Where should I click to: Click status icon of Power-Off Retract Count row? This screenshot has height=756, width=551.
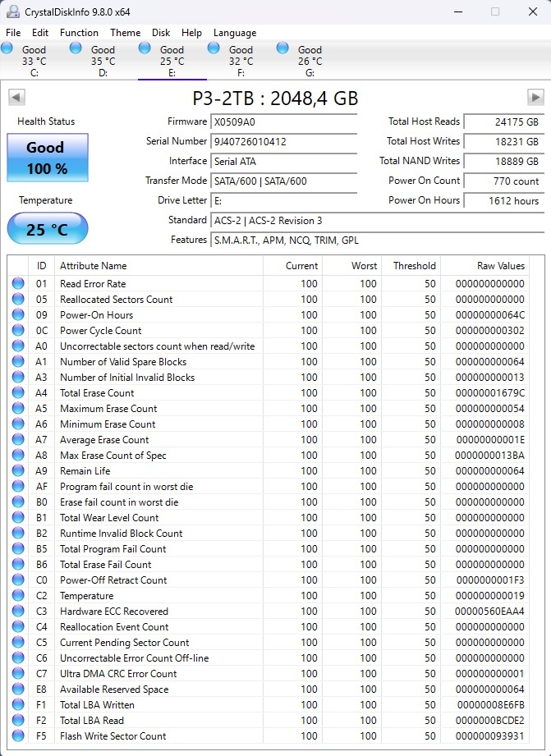(18, 580)
